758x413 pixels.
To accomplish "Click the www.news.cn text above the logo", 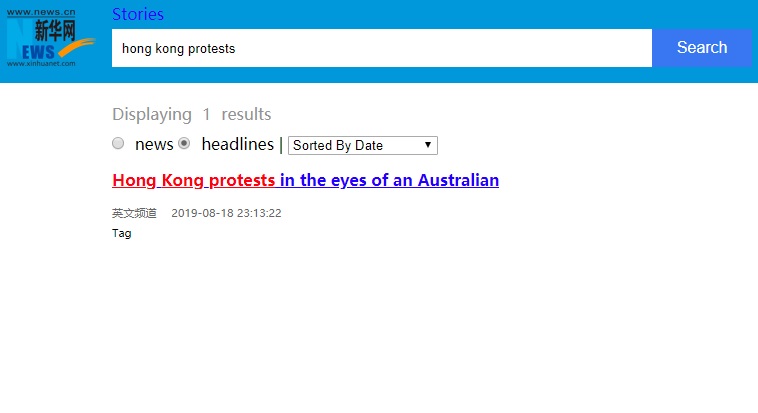I will coord(41,12).
